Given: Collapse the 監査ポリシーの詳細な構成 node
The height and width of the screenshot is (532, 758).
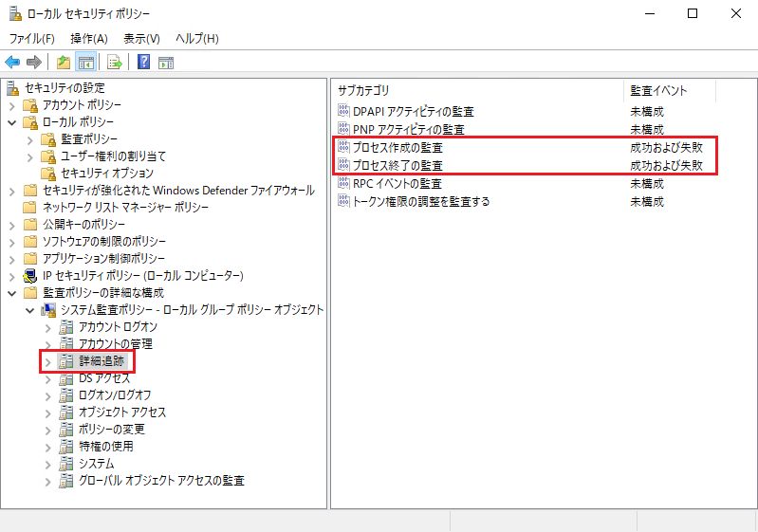Looking at the screenshot, I should pyautogui.click(x=12, y=293).
